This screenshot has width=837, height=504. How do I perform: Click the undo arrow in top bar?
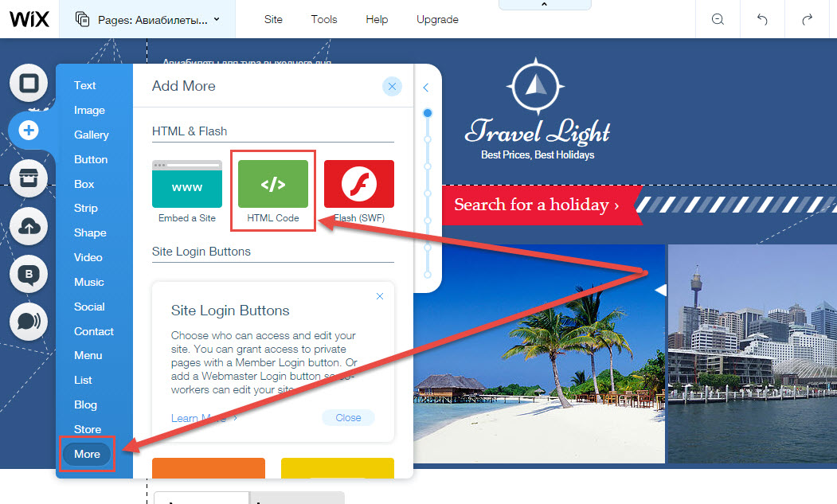point(762,20)
